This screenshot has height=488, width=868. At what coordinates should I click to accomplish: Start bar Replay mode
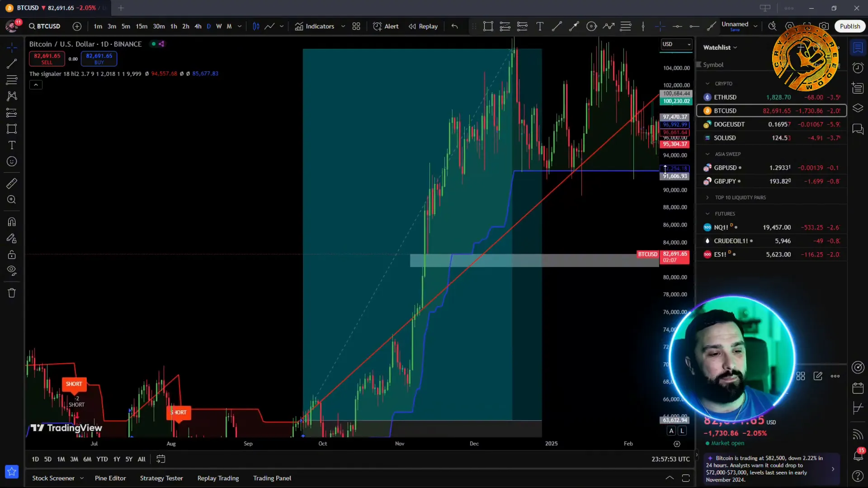[x=423, y=26]
